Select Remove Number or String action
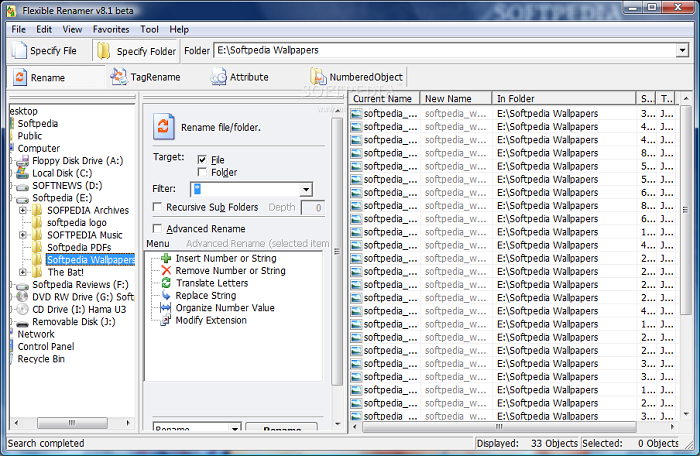700x456 pixels. 165,271
